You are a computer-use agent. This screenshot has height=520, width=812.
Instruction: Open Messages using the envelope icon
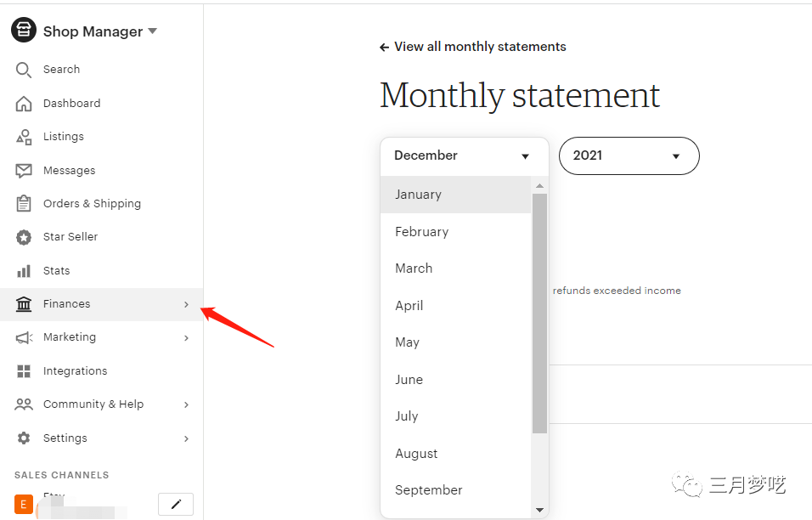(24, 171)
